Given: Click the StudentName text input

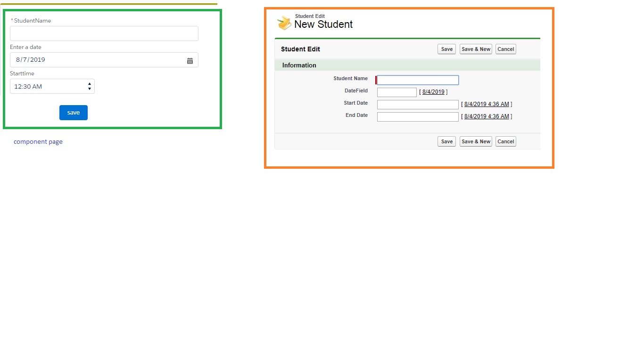Looking at the screenshot, I should point(104,33).
